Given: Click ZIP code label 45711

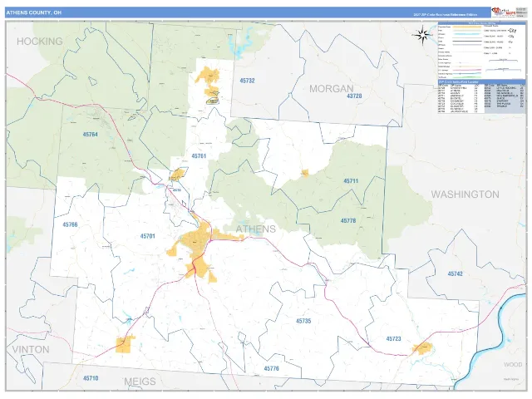Looking at the screenshot, I should tap(351, 181).
